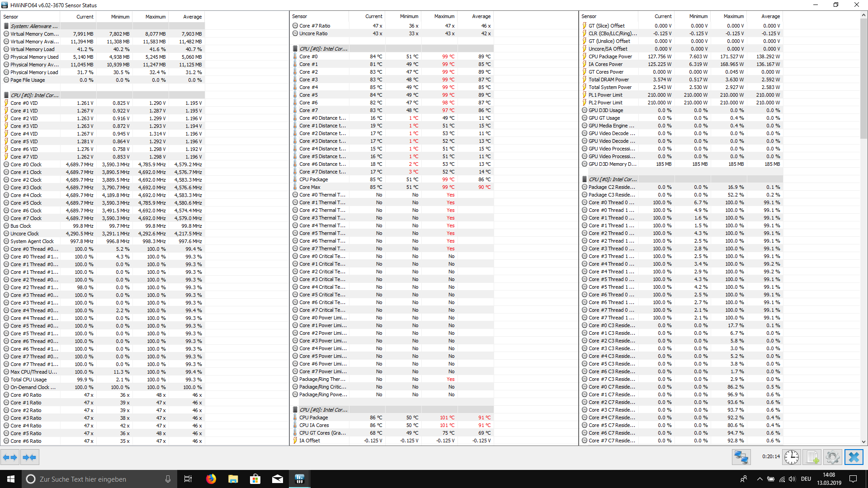The height and width of the screenshot is (488, 868).
Task: Select the CPU [#0] header above Core #0 VID
Action: pyautogui.click(x=103, y=95)
